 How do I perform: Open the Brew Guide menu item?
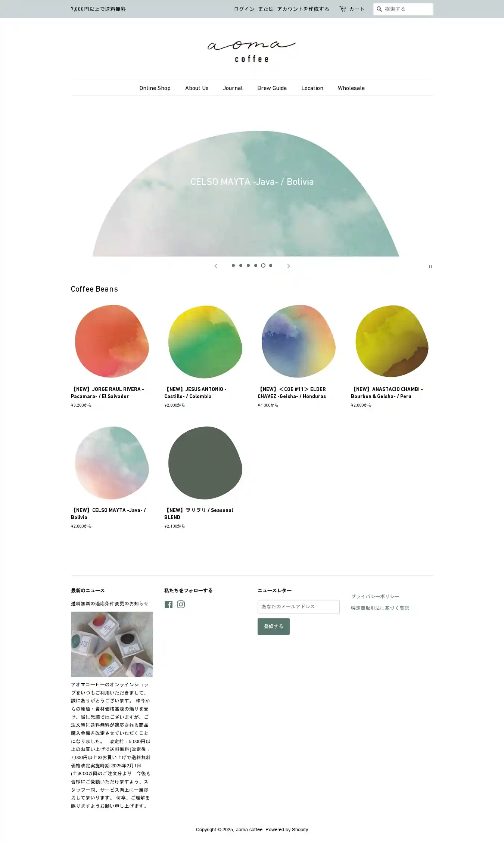coord(272,88)
